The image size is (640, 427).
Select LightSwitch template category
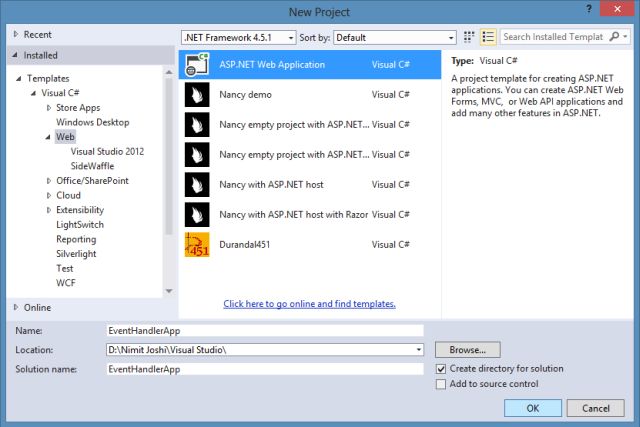point(80,225)
